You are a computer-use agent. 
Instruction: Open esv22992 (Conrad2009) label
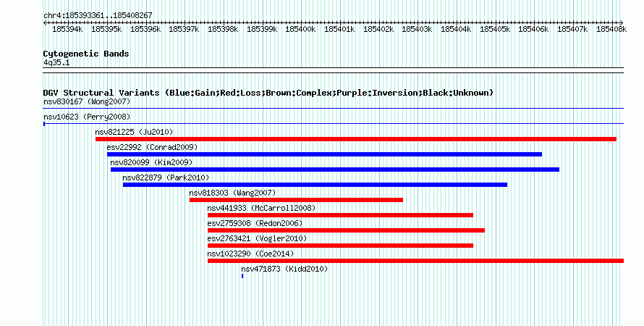coord(152,147)
